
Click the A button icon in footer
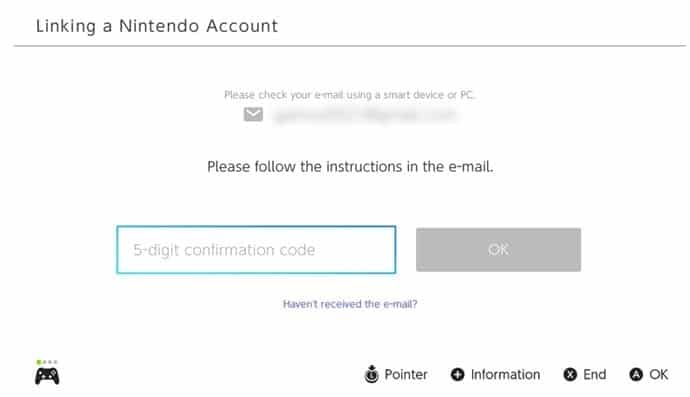pos(636,375)
